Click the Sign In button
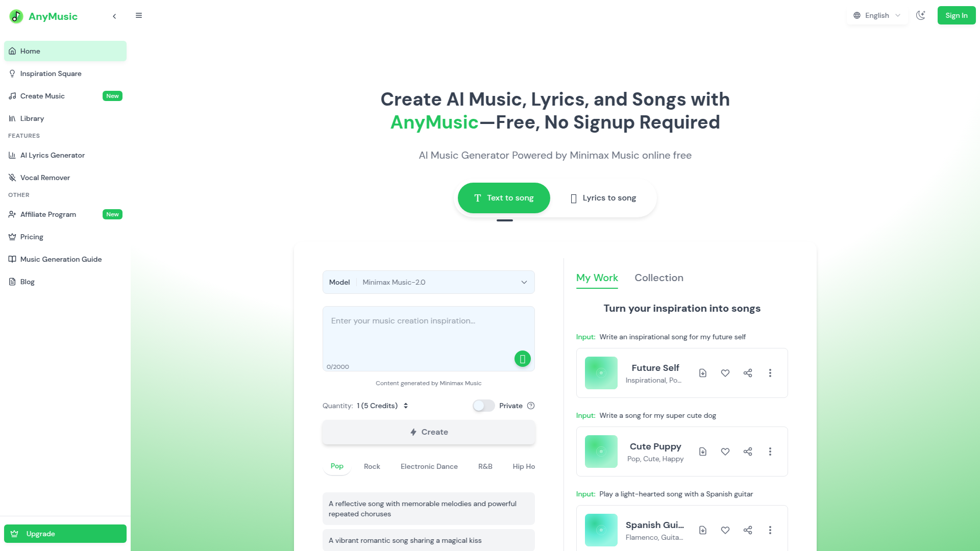The height and width of the screenshot is (551, 980). coord(957,15)
